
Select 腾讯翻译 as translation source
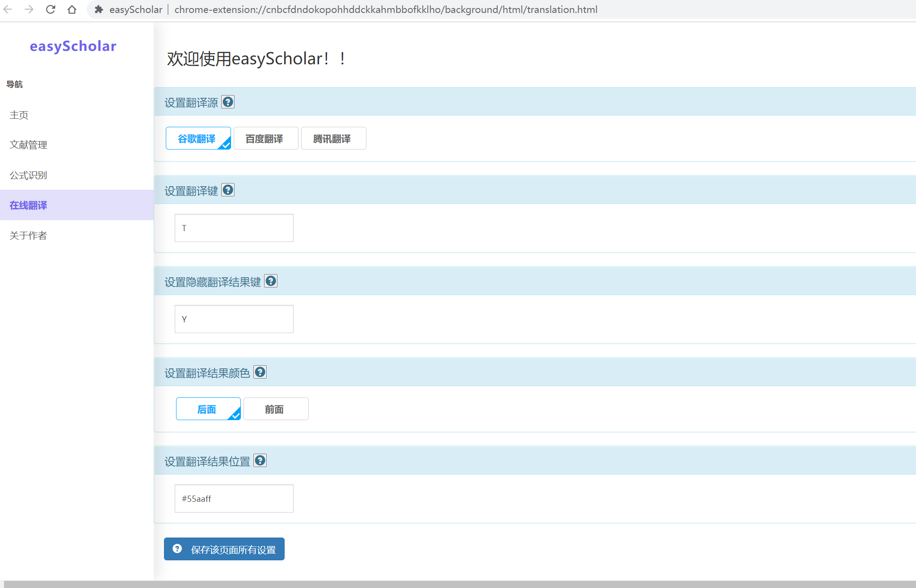coord(333,138)
